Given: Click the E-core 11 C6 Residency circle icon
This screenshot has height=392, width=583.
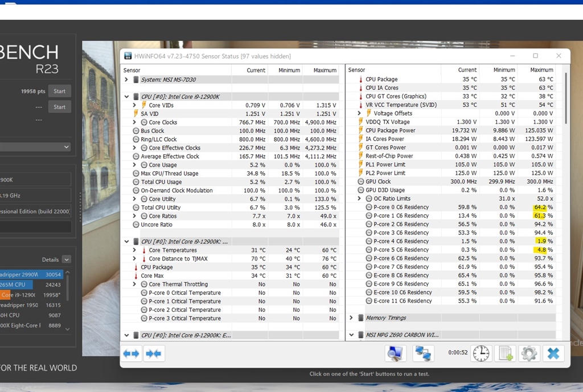Looking at the screenshot, I should point(369,301).
